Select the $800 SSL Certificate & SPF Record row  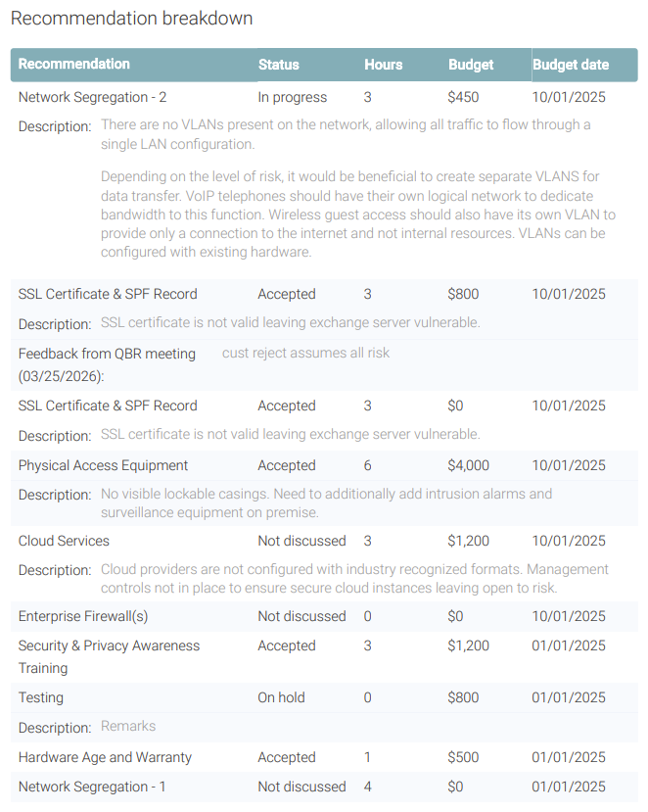pyautogui.click(x=324, y=294)
